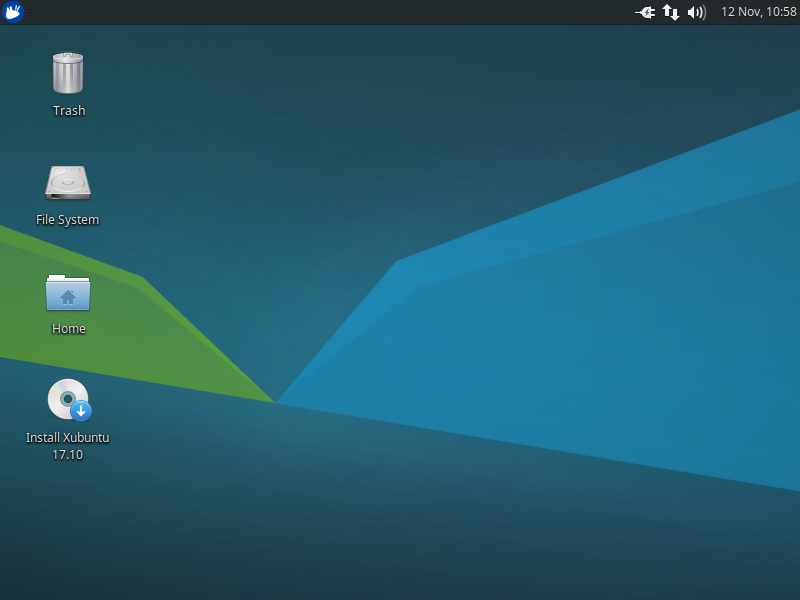Click the bright blue wallpaper area on right

click(x=600, y=330)
